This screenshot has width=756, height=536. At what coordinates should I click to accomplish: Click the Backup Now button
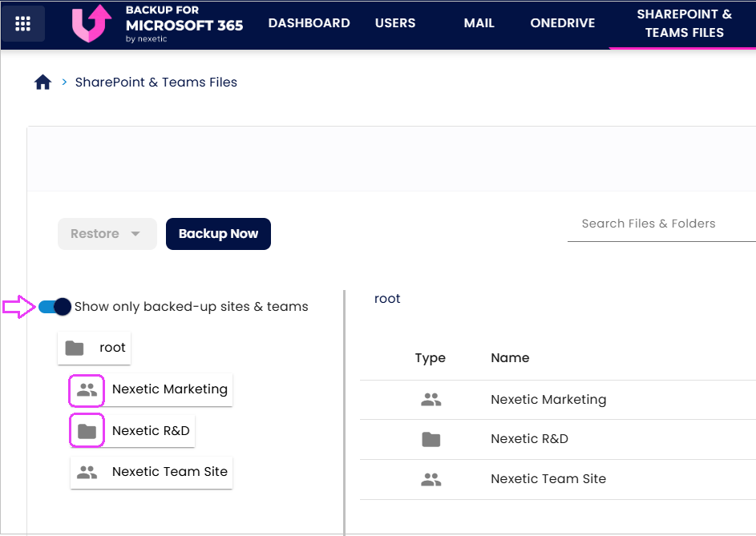[x=218, y=234]
